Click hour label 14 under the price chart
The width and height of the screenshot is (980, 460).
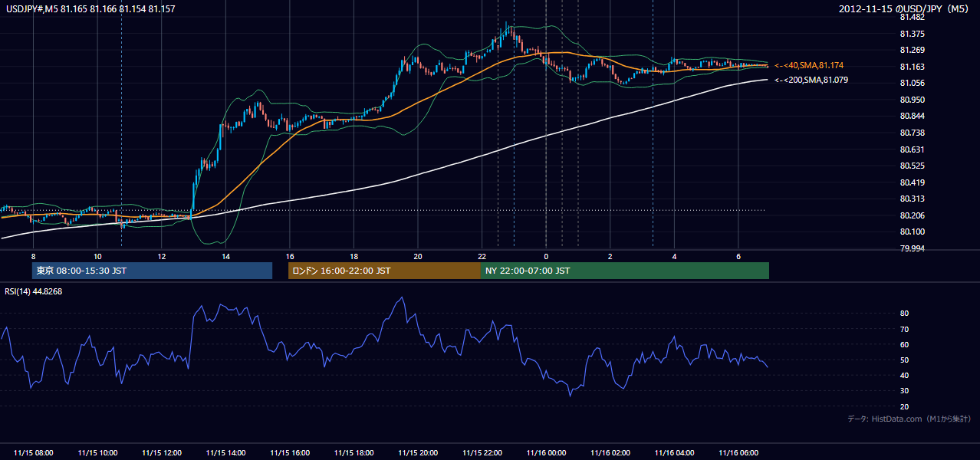[225, 255]
